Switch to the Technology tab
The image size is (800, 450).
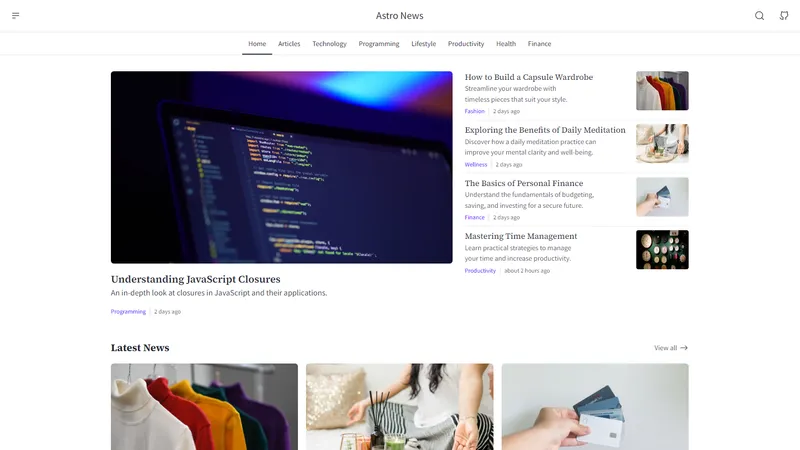[x=329, y=44]
